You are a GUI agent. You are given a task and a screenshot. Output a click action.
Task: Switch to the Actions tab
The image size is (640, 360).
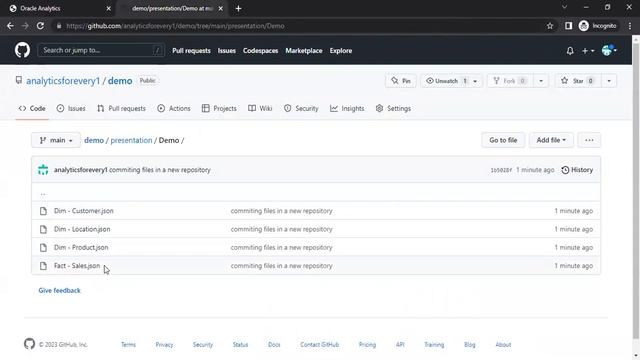coord(174,109)
